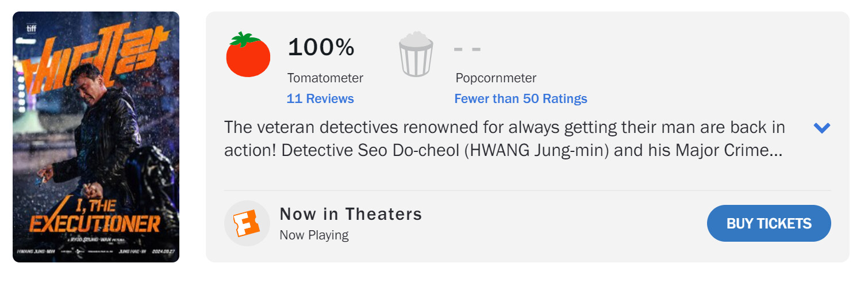Viewport: 868px width, 282px height.
Task: Click the 100% Tomatometer score
Action: (321, 47)
